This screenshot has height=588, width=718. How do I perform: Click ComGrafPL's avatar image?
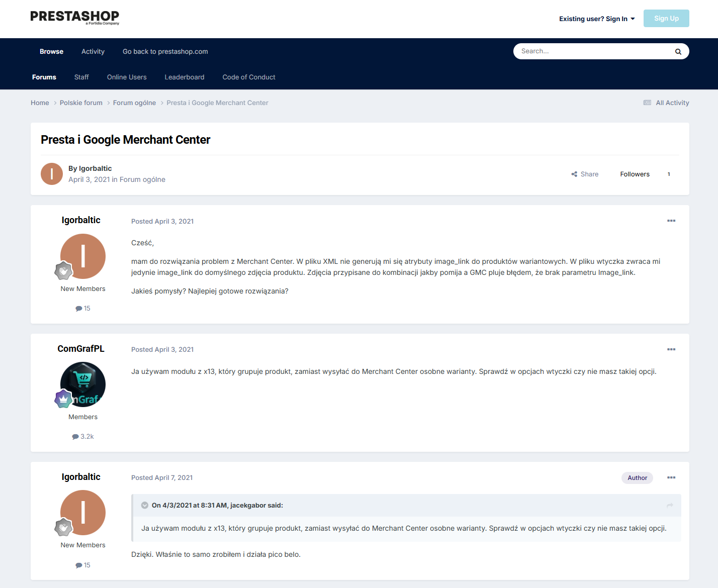[83, 384]
